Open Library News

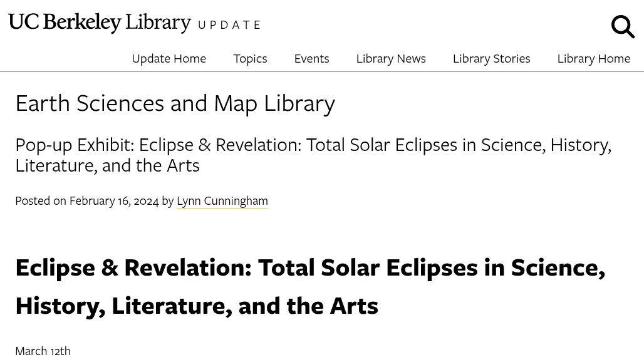pyautogui.click(x=391, y=58)
